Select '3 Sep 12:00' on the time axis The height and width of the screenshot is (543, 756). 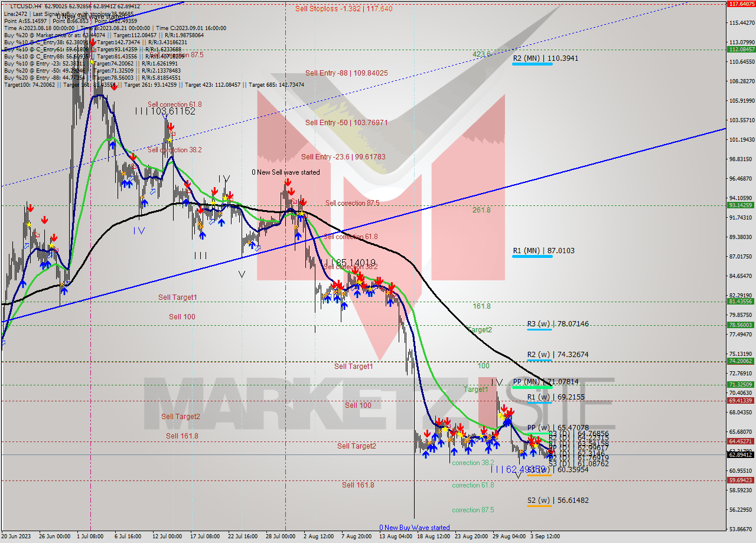pos(545,537)
